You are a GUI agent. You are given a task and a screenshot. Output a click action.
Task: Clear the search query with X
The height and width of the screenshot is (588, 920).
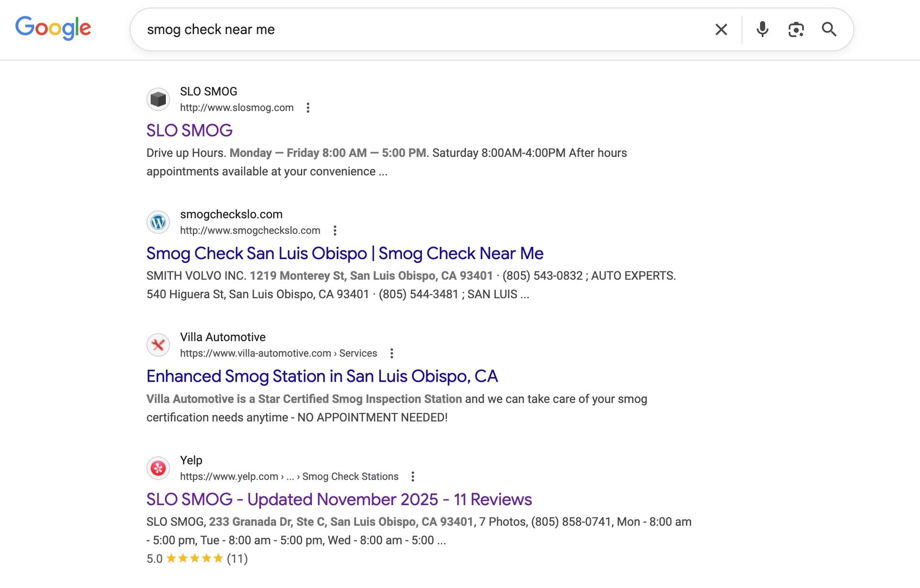pos(721,30)
